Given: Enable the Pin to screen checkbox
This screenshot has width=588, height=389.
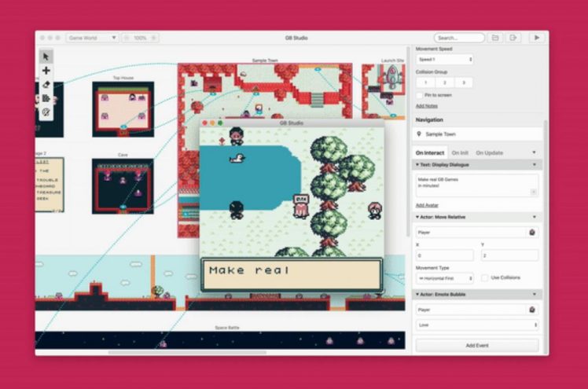Looking at the screenshot, I should click(420, 95).
